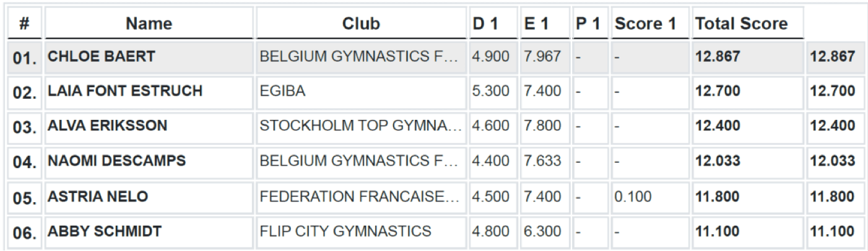Screen dimensions: 868x251
Task: Sort by the D 1 column header
Action: coord(491,24)
